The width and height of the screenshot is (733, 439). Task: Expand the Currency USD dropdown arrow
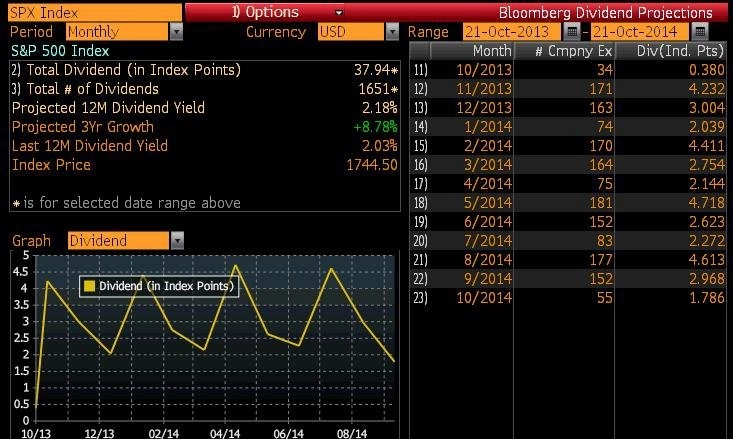[392, 32]
